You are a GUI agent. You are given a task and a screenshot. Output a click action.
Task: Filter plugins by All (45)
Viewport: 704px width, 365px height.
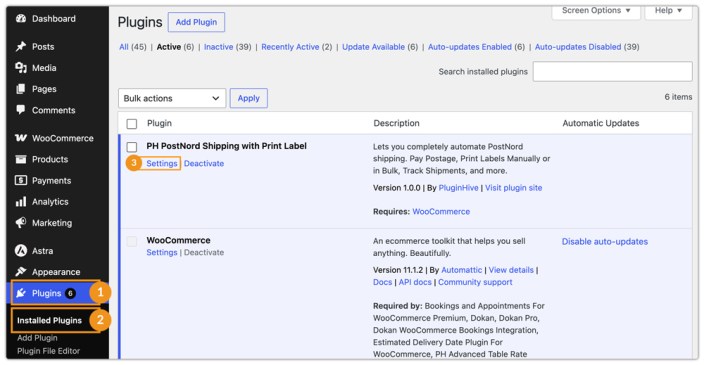tap(133, 47)
